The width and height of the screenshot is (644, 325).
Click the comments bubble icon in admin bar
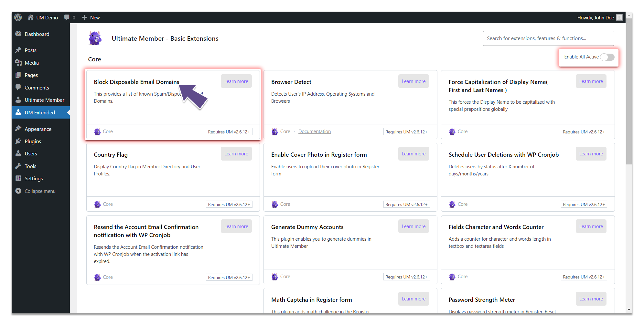coord(67,17)
